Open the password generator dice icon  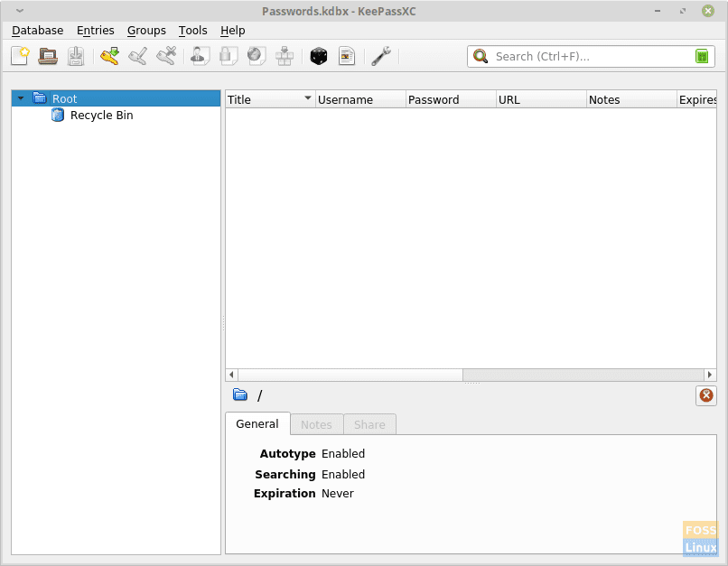click(x=319, y=55)
